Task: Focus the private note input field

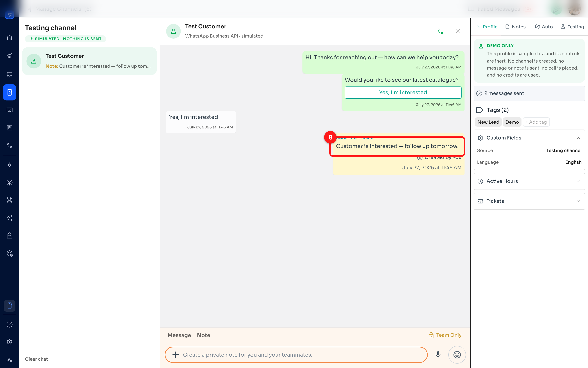Action: pyautogui.click(x=296, y=355)
